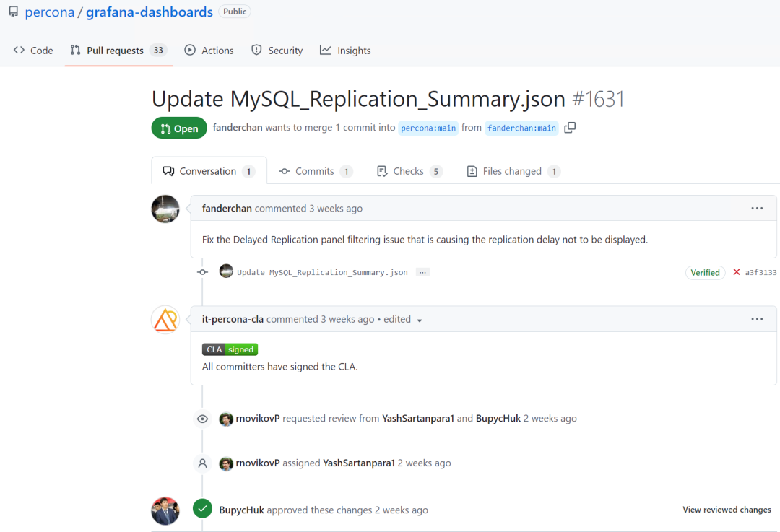
Task: Click the failed checks red X icon
Action: (737, 272)
